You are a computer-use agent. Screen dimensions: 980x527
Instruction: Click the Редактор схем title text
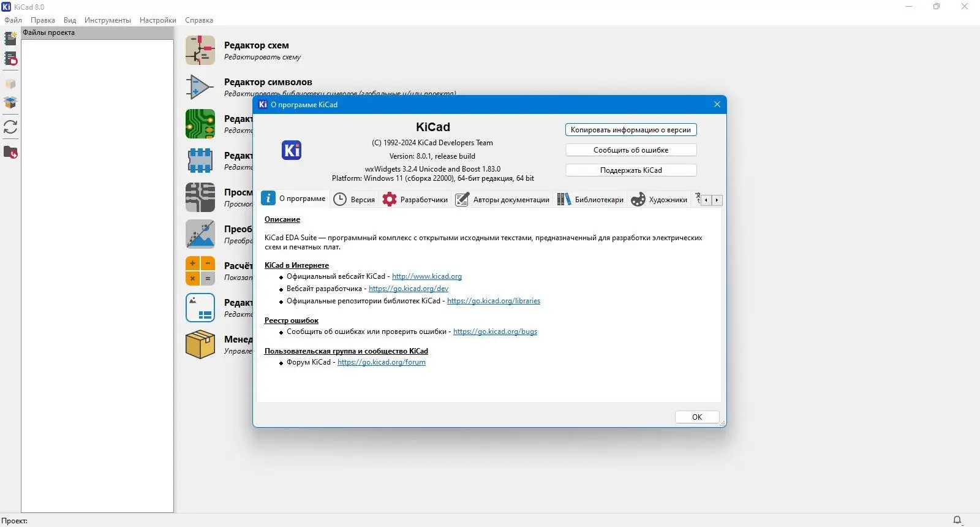point(257,45)
